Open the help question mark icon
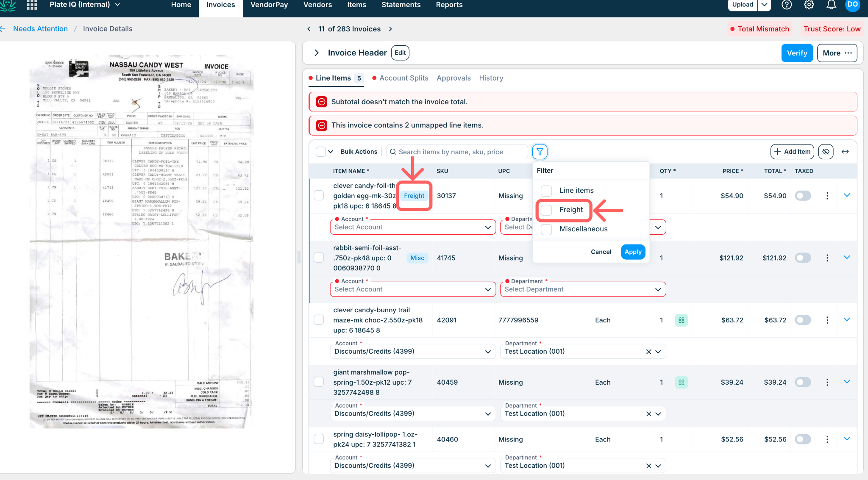Viewport: 868px width, 480px height. [787, 5]
